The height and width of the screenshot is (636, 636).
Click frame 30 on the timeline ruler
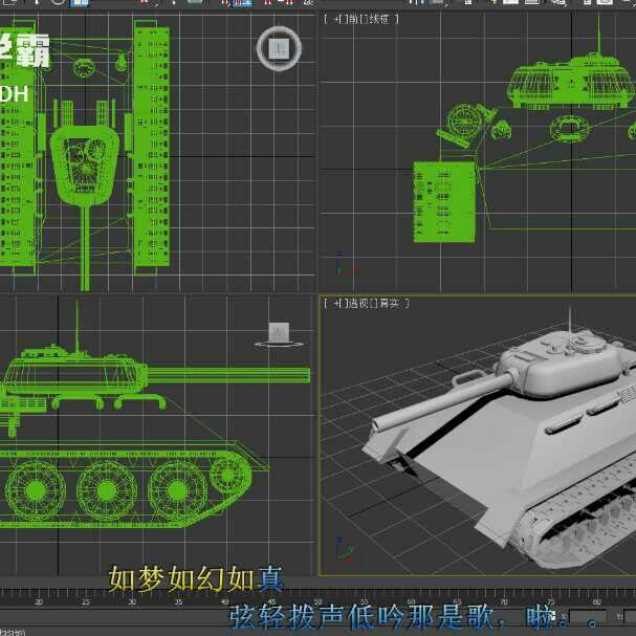coord(132,602)
